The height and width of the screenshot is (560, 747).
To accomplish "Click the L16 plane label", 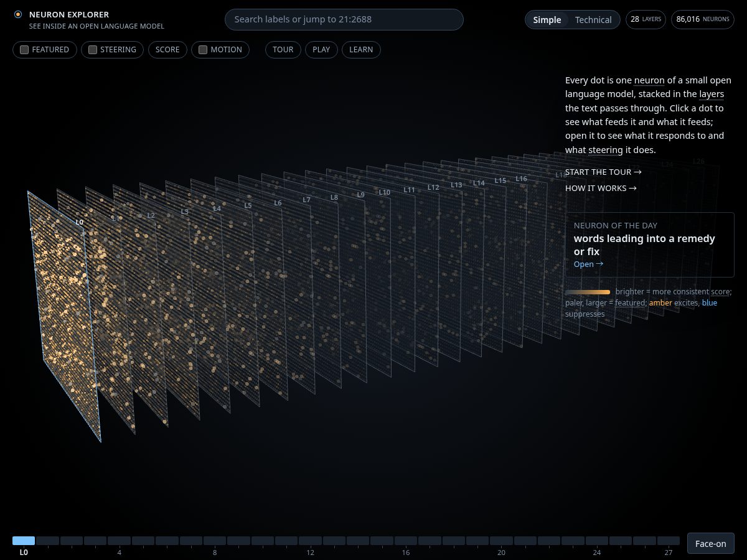I will pos(521,179).
